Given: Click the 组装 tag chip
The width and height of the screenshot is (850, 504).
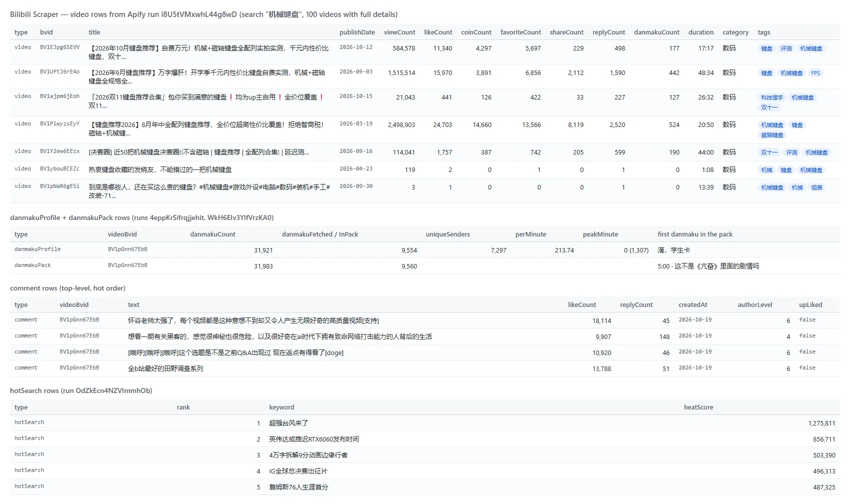Looking at the screenshot, I should click(x=816, y=187).
